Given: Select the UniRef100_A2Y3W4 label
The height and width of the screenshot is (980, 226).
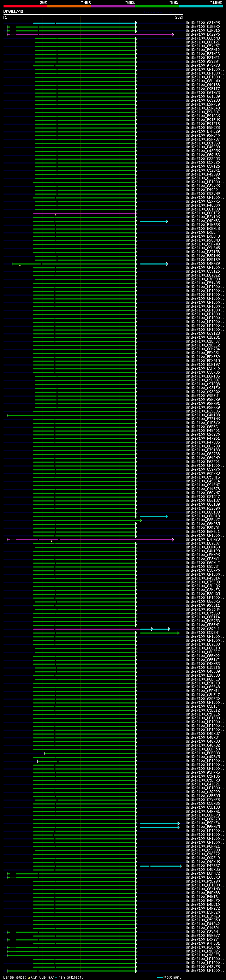Looking at the screenshot, I should 203,62.
